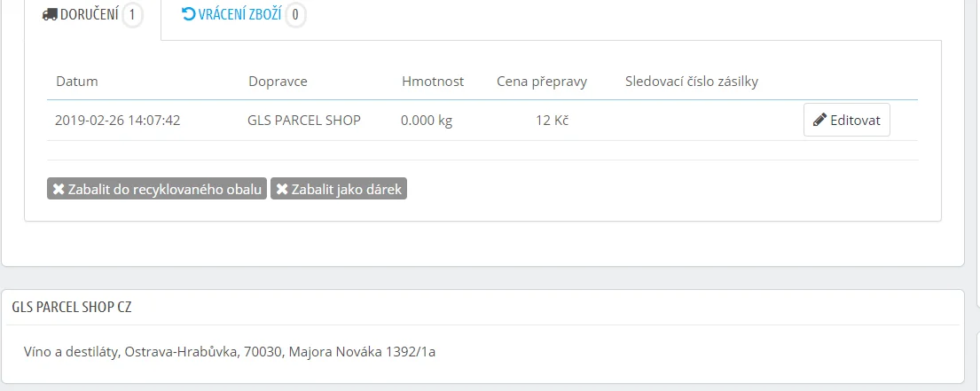Click the Cena přepravy column header

(541, 82)
